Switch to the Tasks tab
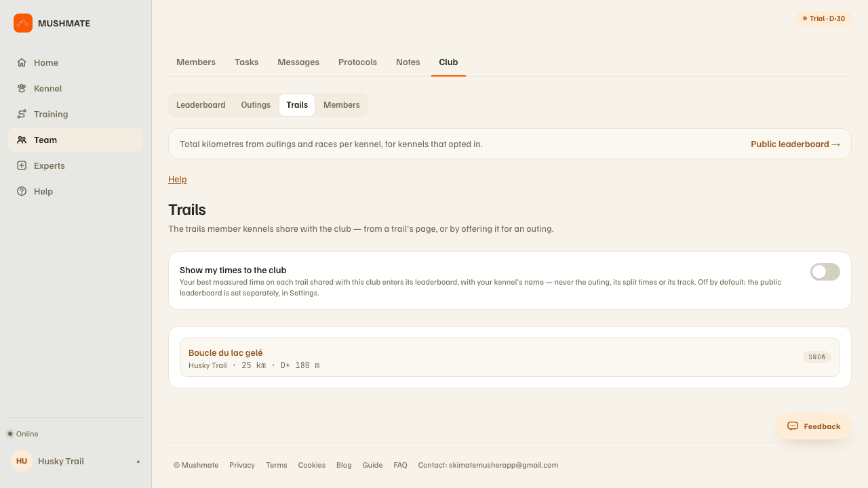Image resolution: width=868 pixels, height=488 pixels. click(246, 62)
